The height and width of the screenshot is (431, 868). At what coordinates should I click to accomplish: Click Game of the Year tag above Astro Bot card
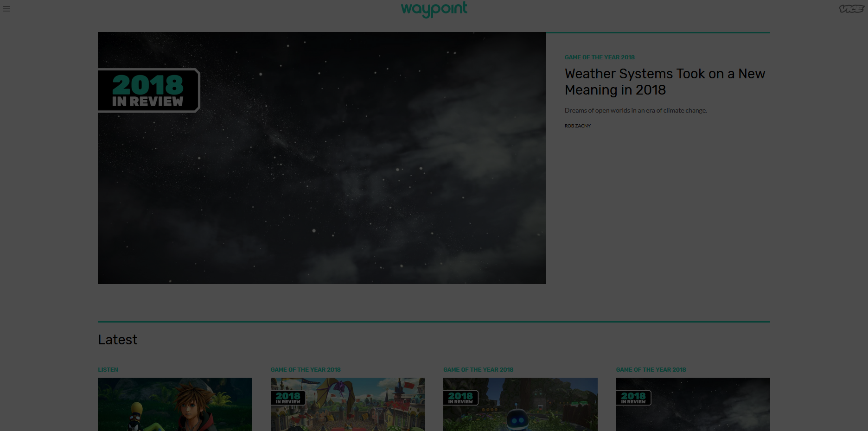click(x=478, y=370)
